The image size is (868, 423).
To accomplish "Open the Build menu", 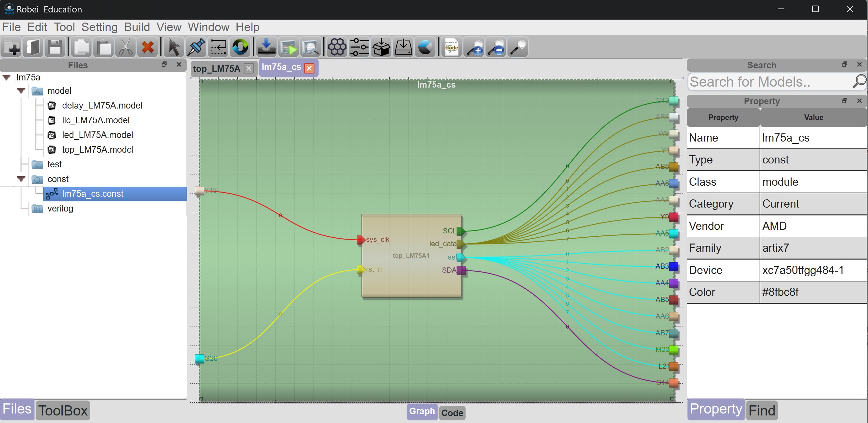I will [137, 27].
